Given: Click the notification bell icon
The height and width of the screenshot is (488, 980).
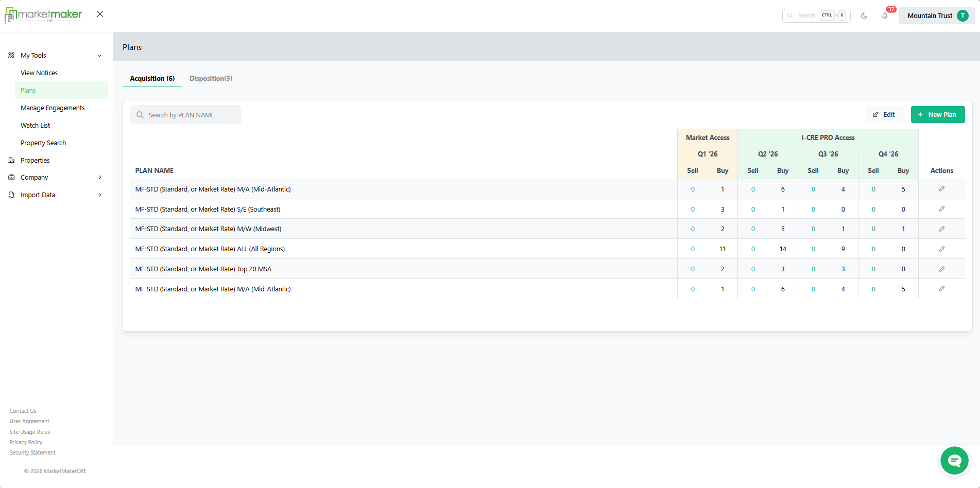Looking at the screenshot, I should click(x=885, y=16).
